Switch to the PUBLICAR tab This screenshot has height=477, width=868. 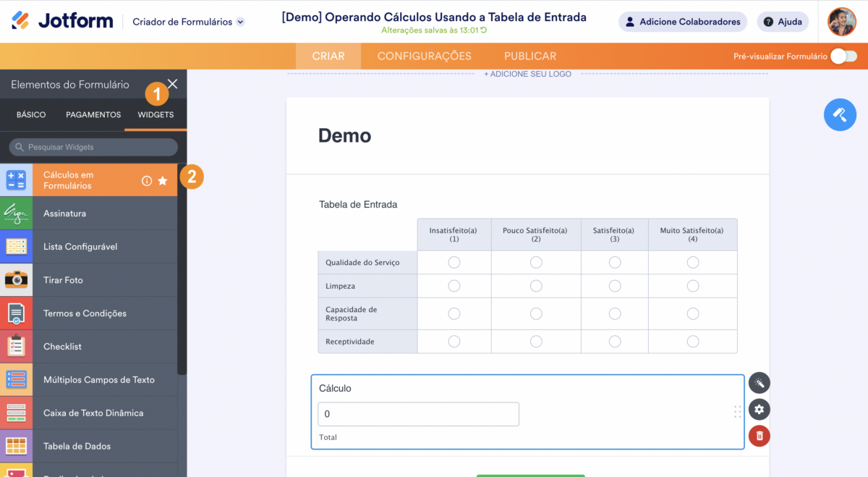(x=530, y=56)
